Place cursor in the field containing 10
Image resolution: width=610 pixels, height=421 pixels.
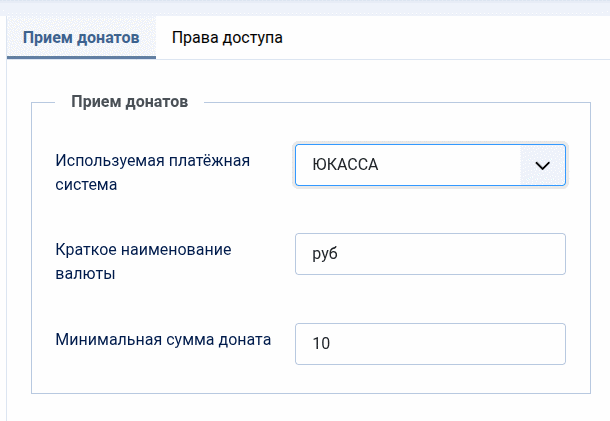(430, 344)
